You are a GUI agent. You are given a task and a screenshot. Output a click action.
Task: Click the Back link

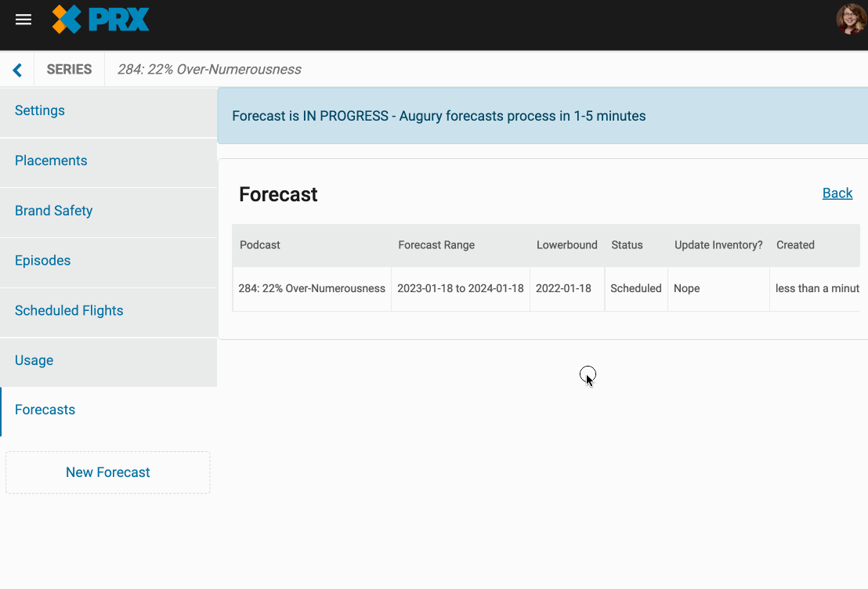(x=837, y=193)
